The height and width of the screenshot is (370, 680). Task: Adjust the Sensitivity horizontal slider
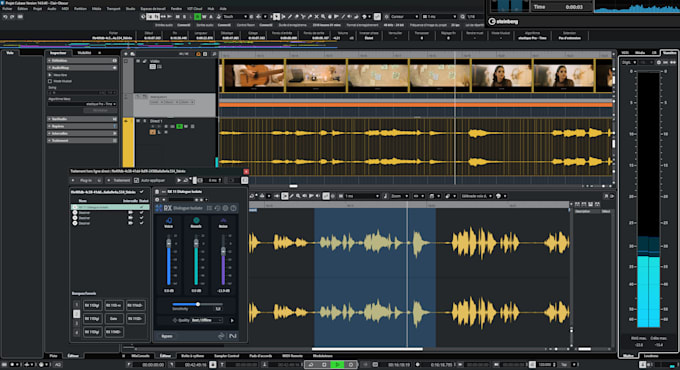coord(198,304)
